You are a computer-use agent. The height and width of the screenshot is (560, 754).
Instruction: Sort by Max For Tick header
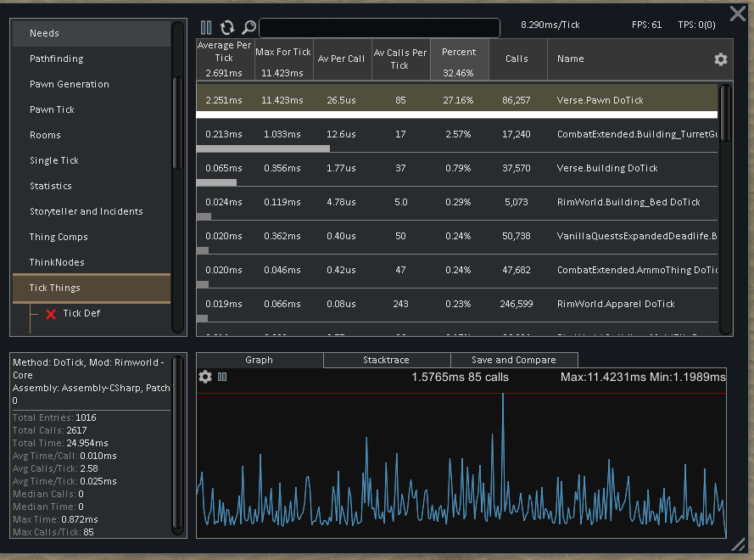[283, 59]
